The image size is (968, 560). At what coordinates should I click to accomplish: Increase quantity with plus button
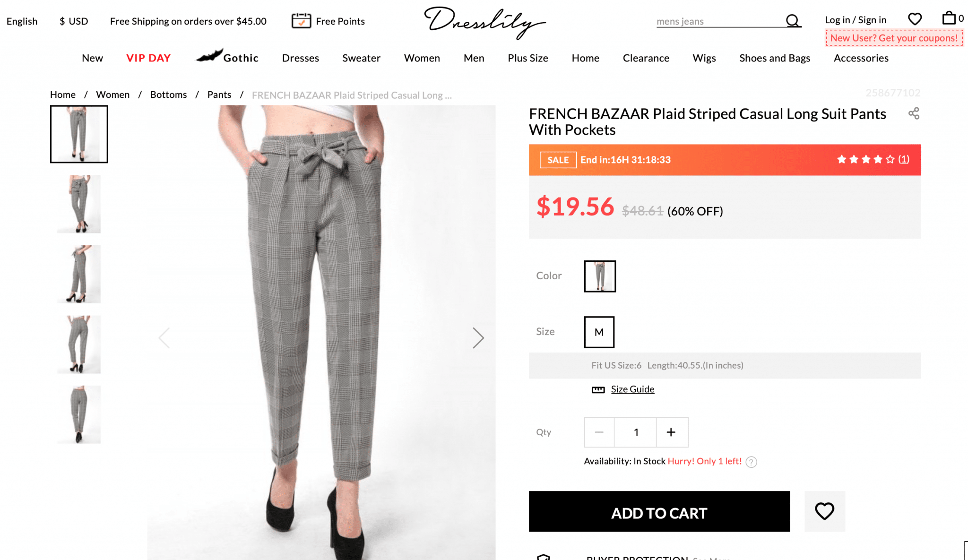point(671,432)
